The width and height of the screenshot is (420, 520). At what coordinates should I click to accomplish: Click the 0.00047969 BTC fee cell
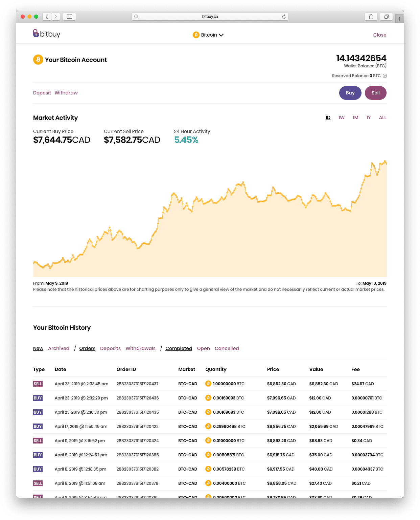click(x=367, y=427)
